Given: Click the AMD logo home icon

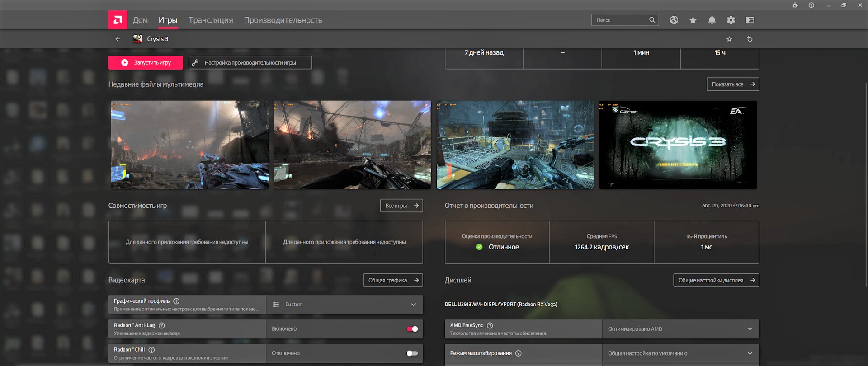Looking at the screenshot, I should pos(118,20).
